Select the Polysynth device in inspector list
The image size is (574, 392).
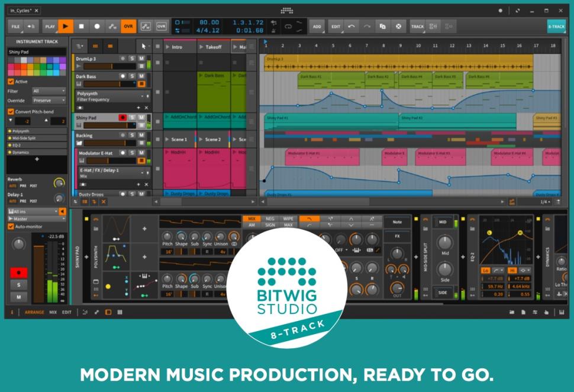[x=37, y=131]
